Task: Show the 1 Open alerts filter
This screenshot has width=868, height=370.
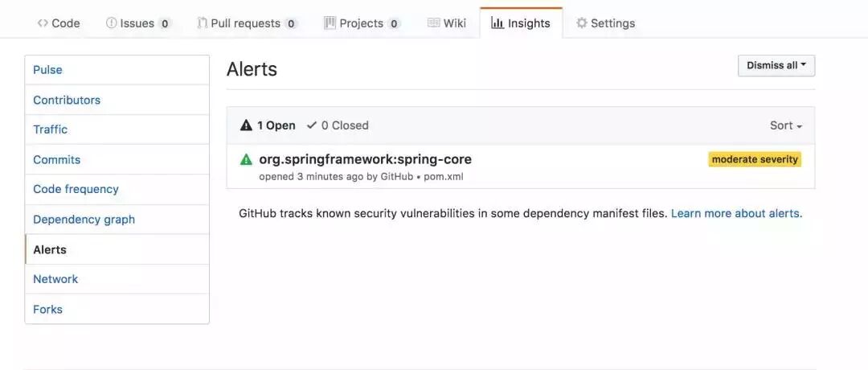Action: (x=268, y=125)
